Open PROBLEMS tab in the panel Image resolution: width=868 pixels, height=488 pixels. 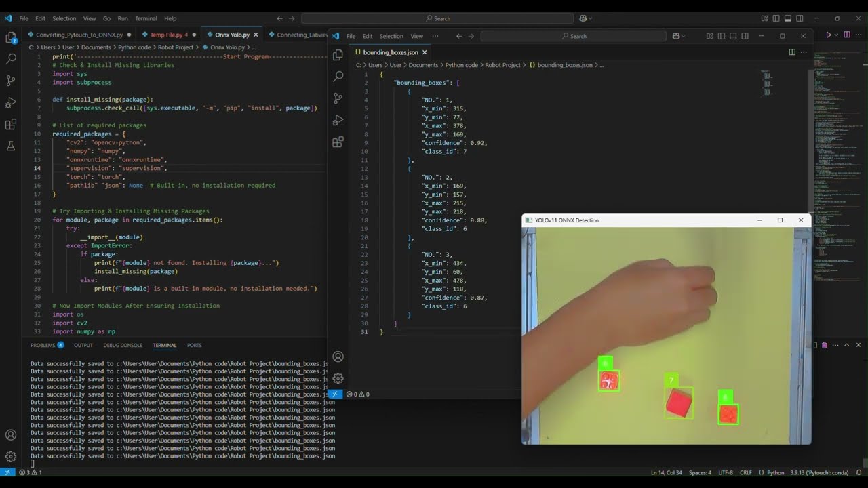pyautogui.click(x=43, y=345)
